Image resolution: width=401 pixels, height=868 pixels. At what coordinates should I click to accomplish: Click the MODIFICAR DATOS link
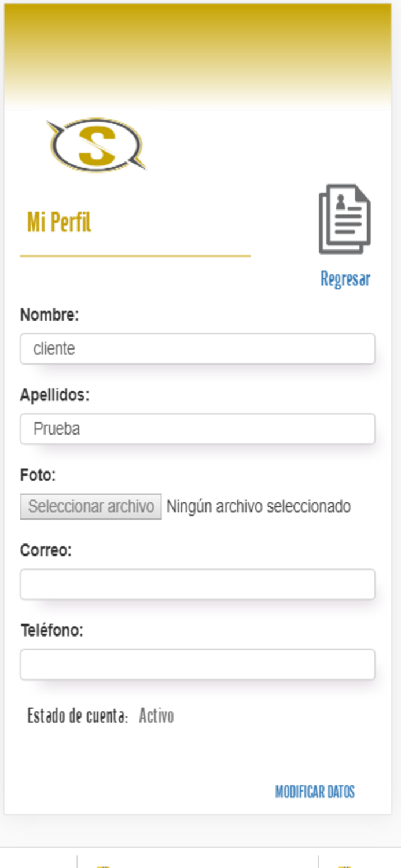tap(315, 792)
